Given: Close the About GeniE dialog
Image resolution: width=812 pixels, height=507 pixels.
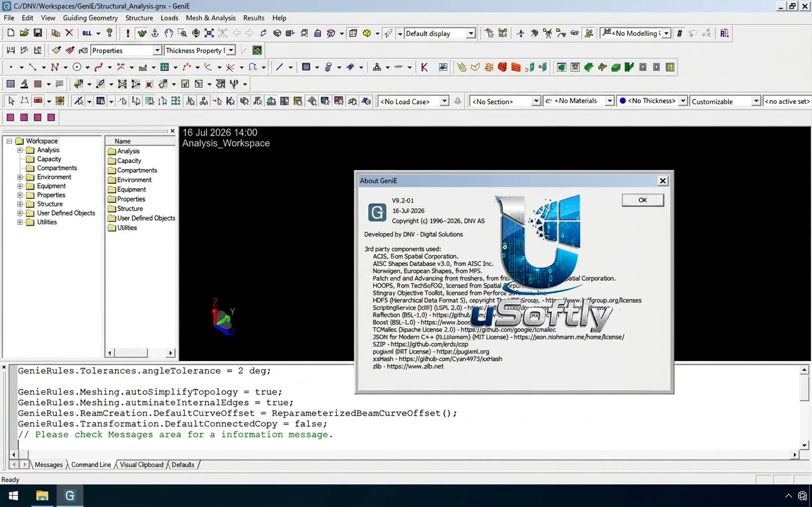Looking at the screenshot, I should pos(663,181).
